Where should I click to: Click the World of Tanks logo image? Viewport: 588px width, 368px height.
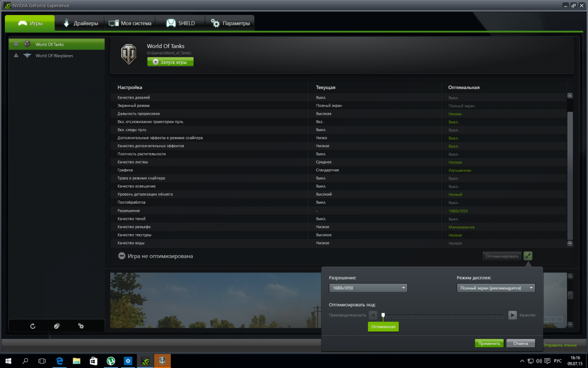[x=129, y=54]
